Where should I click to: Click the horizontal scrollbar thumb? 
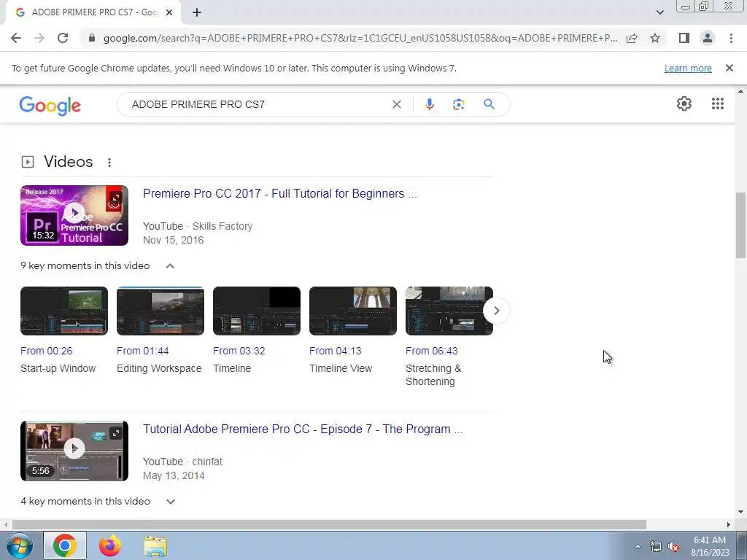pyautogui.click(x=329, y=525)
